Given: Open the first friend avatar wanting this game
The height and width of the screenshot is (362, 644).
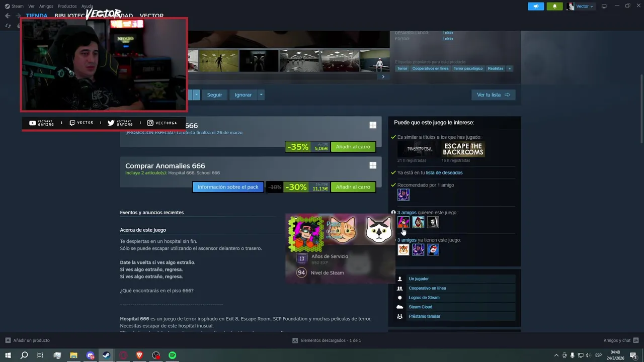Looking at the screenshot, I should tap(404, 222).
